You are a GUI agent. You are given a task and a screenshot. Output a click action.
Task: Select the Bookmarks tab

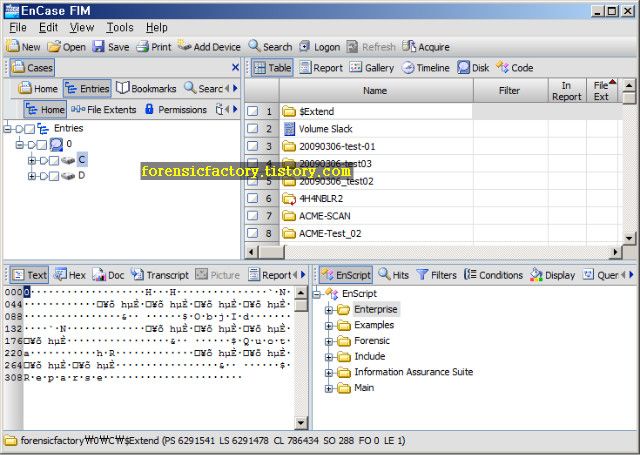click(x=146, y=88)
